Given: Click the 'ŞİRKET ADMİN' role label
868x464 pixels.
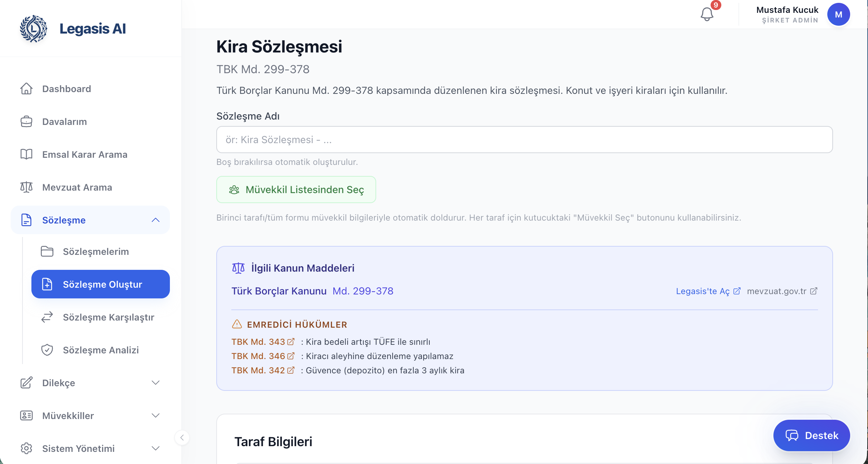Looking at the screenshot, I should [x=790, y=20].
